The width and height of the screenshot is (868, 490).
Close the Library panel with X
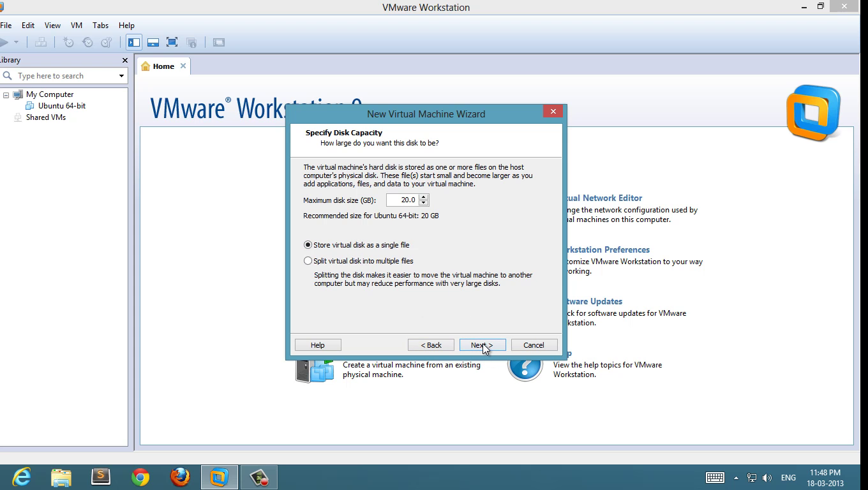124,60
